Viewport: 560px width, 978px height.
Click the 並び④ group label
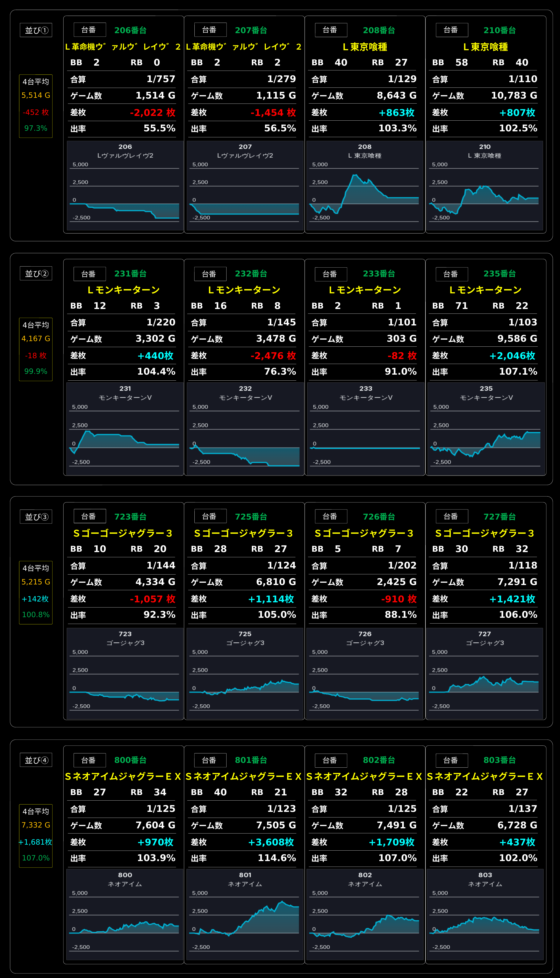tap(36, 760)
